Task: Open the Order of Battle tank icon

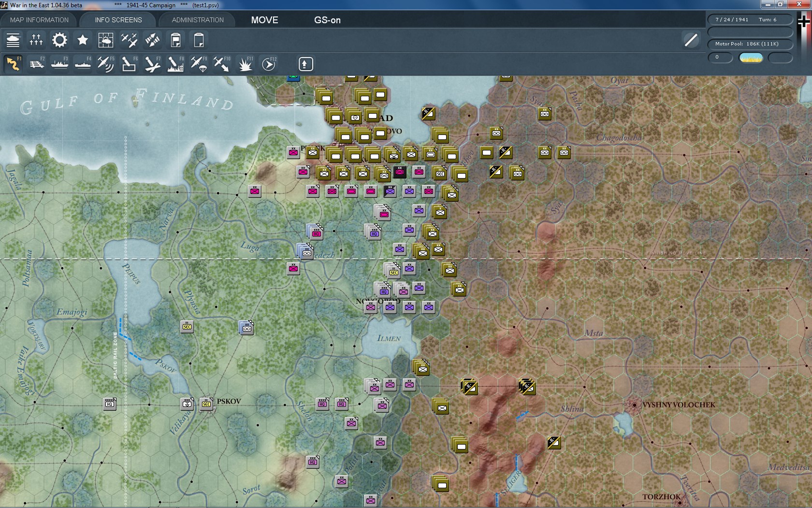Action: [13, 40]
